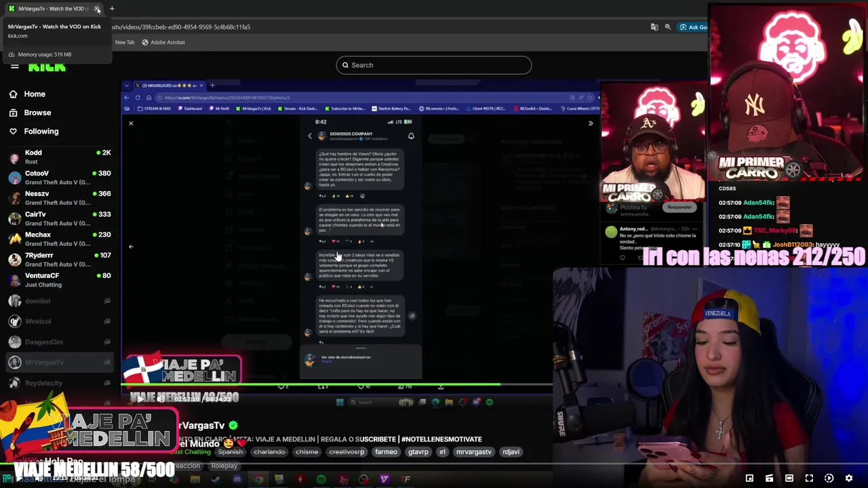Image resolution: width=868 pixels, height=488 pixels.
Task: Open the Browse sidebar item
Action: coord(61,113)
